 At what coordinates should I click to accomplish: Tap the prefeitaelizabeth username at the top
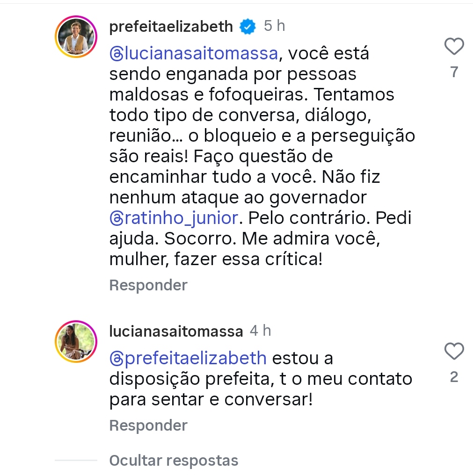click(x=171, y=27)
